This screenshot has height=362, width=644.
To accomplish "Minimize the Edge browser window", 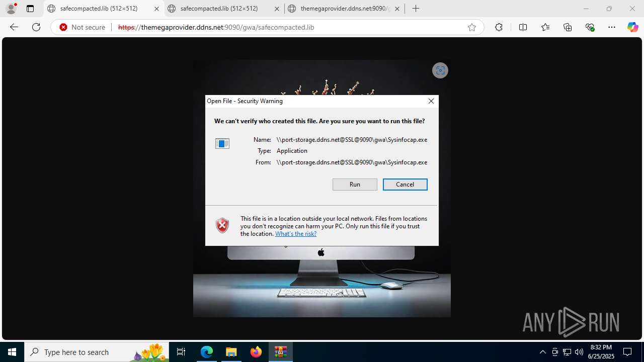I will click(x=586, y=9).
